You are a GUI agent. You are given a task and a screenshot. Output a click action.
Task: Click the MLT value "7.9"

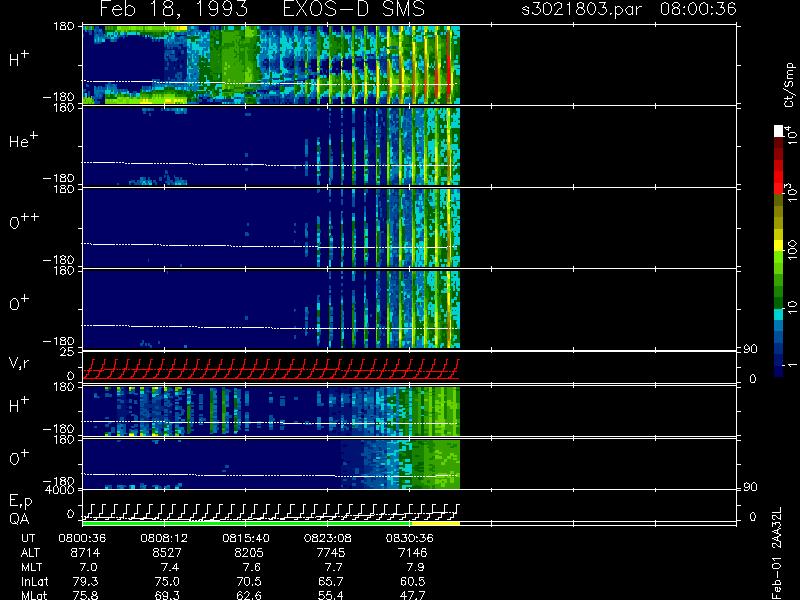coord(415,567)
